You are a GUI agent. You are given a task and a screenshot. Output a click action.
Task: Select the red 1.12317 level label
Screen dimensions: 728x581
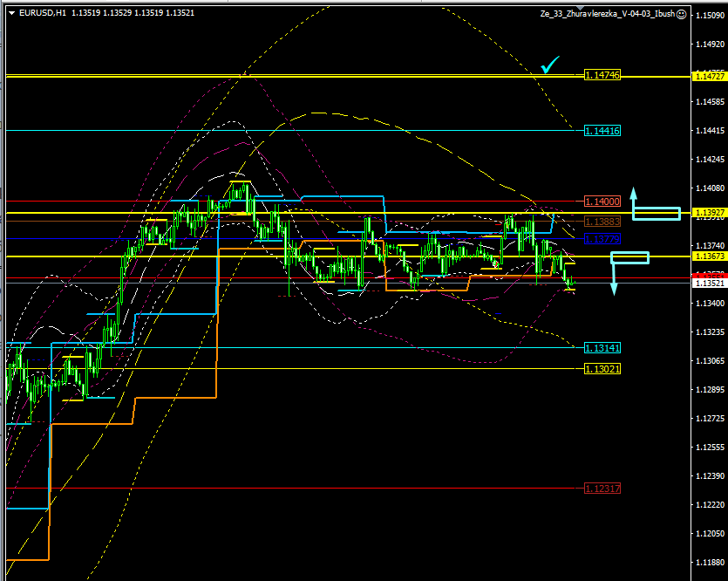[602, 489]
